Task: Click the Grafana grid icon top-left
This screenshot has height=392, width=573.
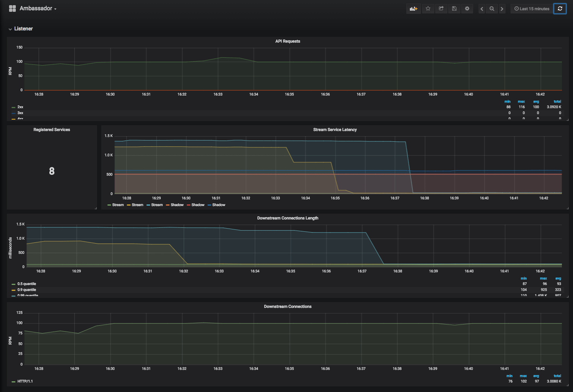Action: point(12,8)
